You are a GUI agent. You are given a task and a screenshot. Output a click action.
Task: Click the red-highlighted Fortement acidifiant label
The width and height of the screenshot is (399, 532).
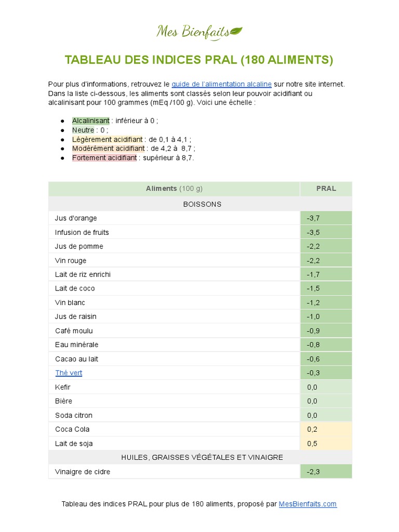104,158
